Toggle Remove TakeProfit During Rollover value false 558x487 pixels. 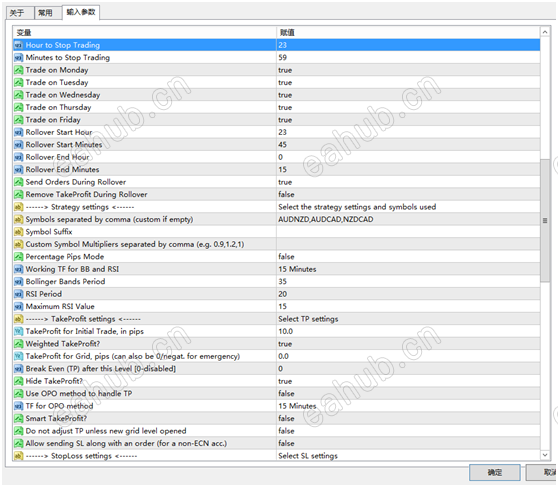tap(408, 195)
